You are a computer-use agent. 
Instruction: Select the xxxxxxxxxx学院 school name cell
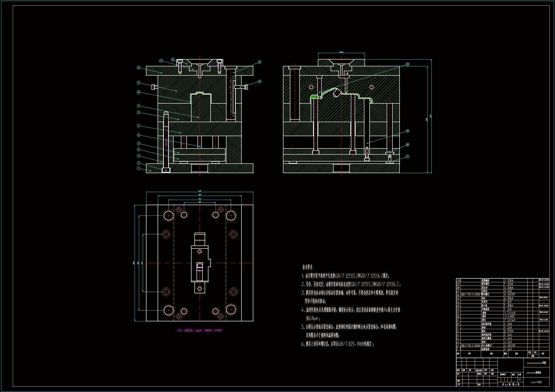(x=536, y=363)
